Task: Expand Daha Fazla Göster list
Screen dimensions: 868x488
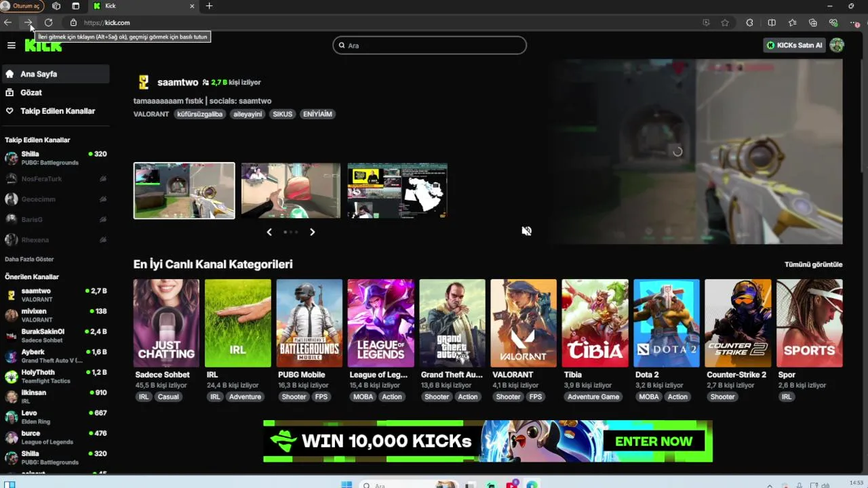Action: [x=29, y=259]
